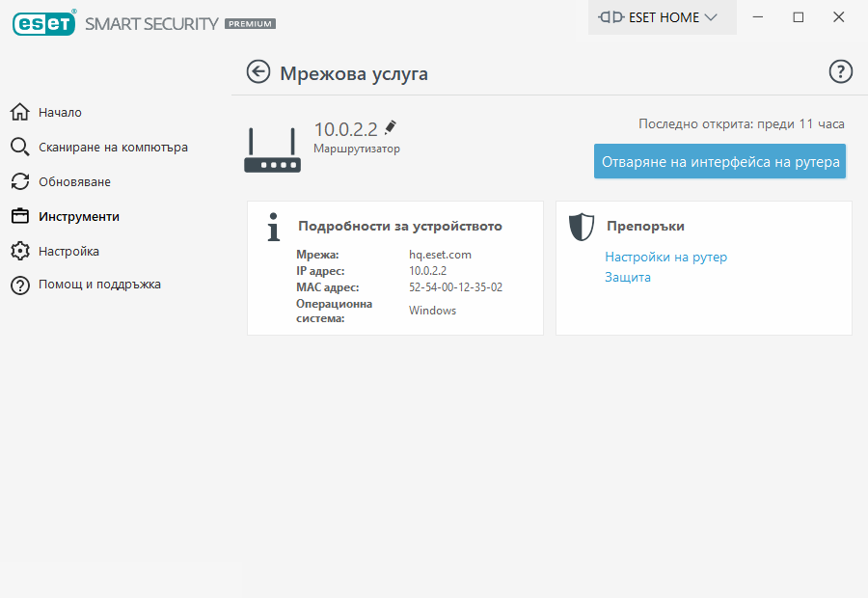This screenshot has height=598, width=868.
Task: Click the magnifier icon for computer scan
Action: pos(20,148)
